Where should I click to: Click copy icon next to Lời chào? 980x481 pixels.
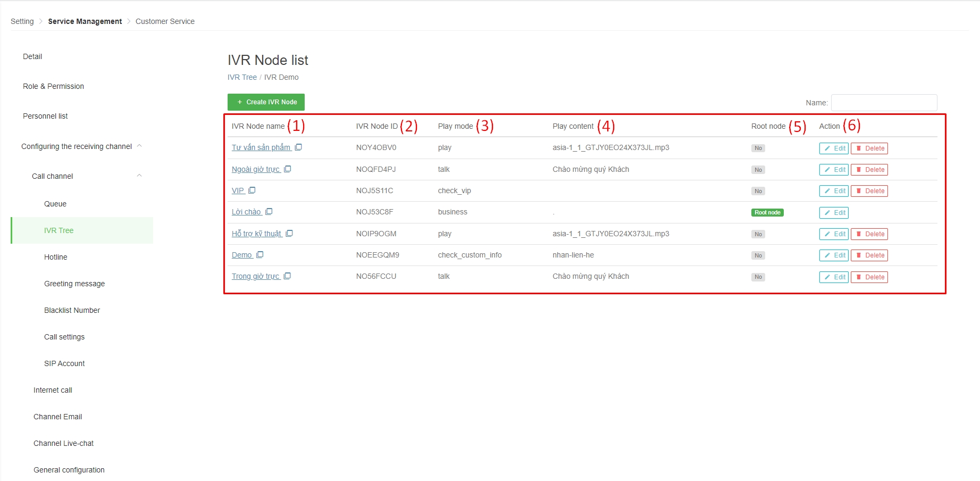(269, 212)
